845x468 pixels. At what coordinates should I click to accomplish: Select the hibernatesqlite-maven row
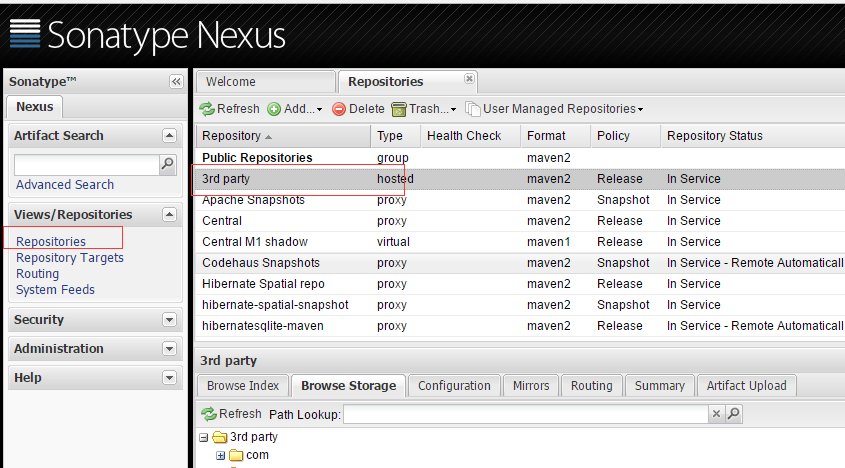coord(521,326)
